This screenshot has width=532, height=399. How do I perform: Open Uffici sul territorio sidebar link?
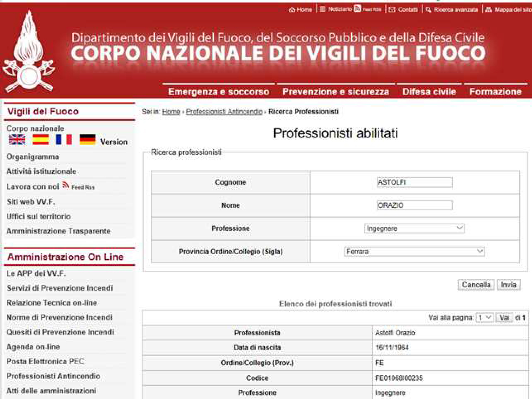tap(39, 216)
